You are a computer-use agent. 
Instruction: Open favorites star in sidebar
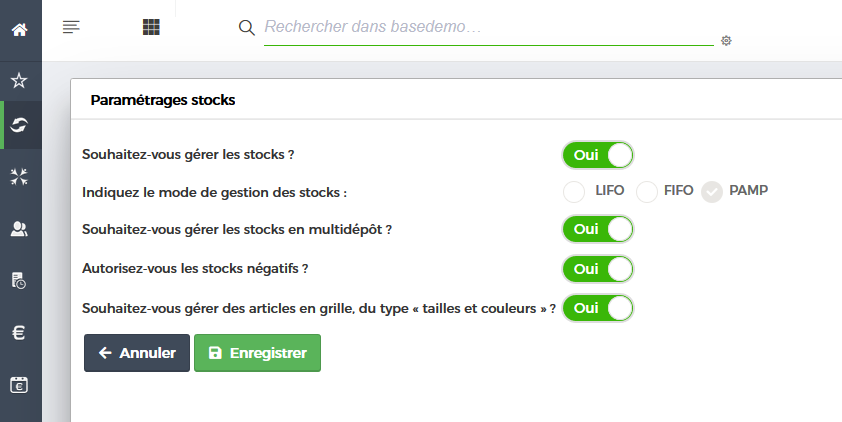19,80
